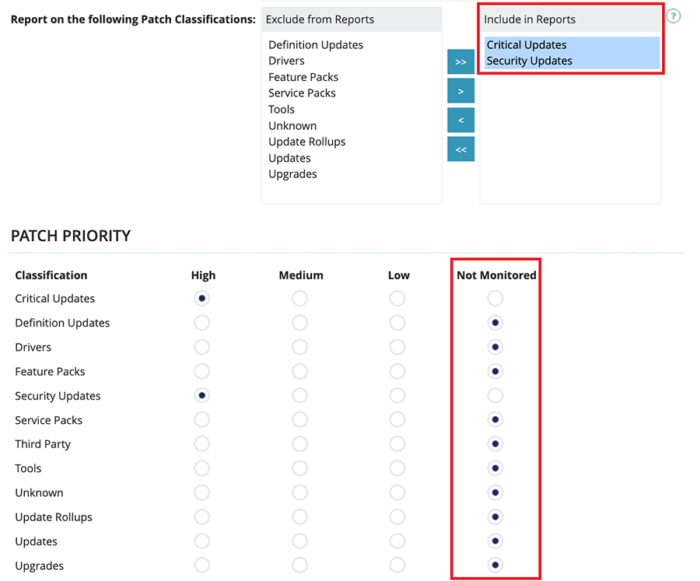
Task: Select Tools in the Exclude from Reports list
Action: click(x=282, y=109)
